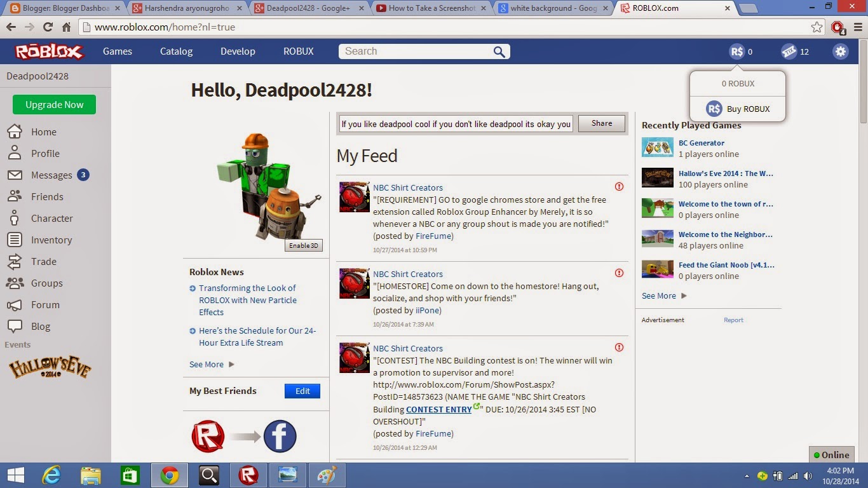Open the Develop menu
868x488 pixels.
click(x=238, y=51)
